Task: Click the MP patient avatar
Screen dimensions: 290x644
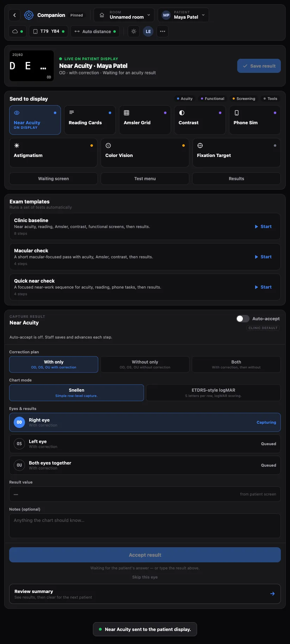Action: [x=166, y=15]
